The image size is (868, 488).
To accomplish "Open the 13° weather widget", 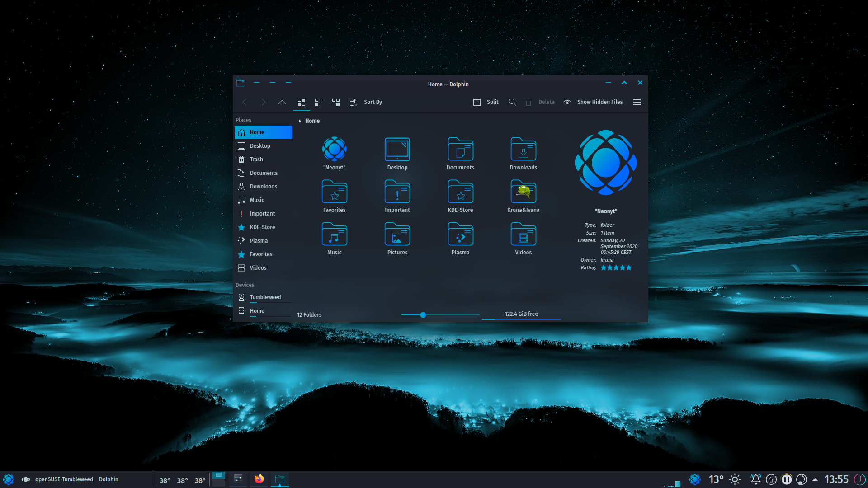I will (x=724, y=479).
